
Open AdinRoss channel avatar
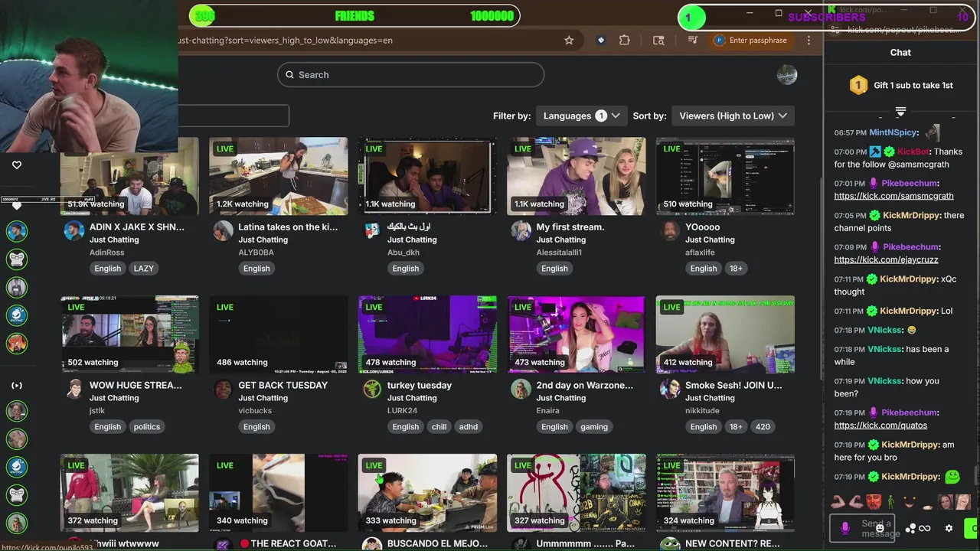(x=74, y=230)
